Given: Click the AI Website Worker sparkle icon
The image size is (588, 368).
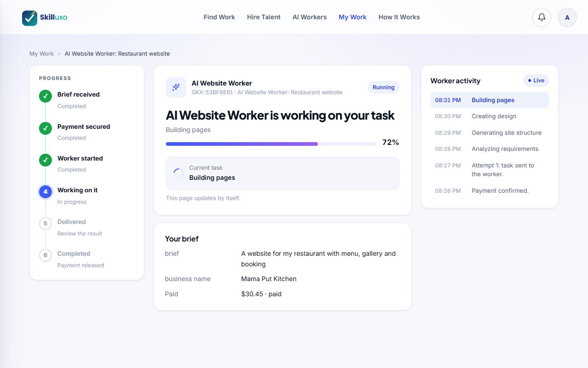Looking at the screenshot, I should pyautogui.click(x=176, y=87).
